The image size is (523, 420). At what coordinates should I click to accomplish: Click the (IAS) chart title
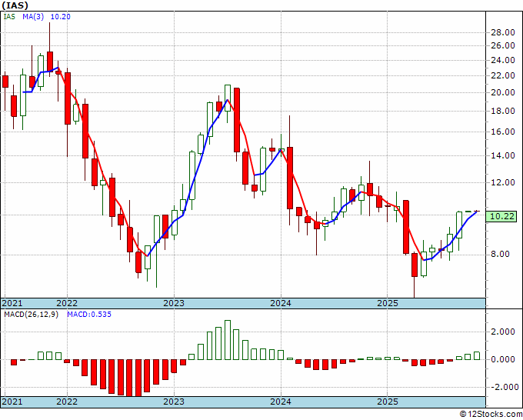tap(15, 5)
